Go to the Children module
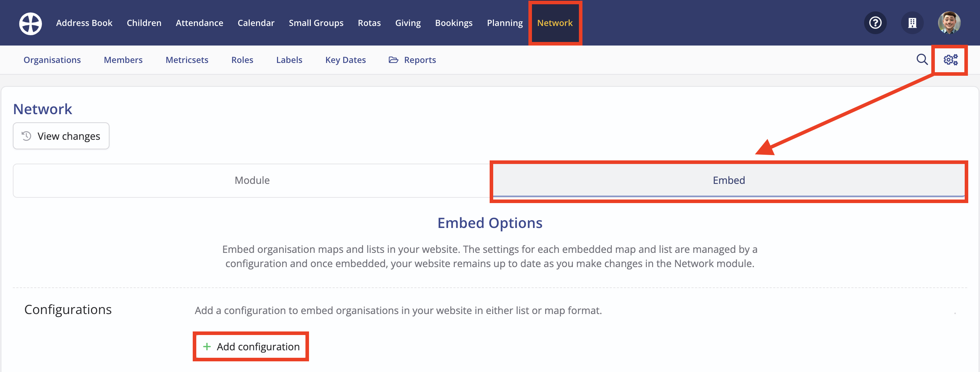980x372 pixels. point(144,23)
